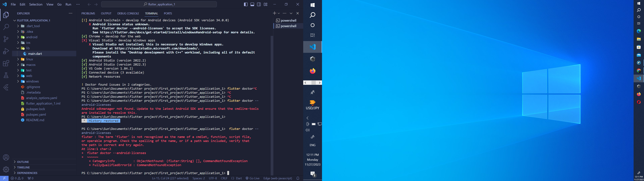
Task: Change line endings via CRLF status item
Action: 224,178
